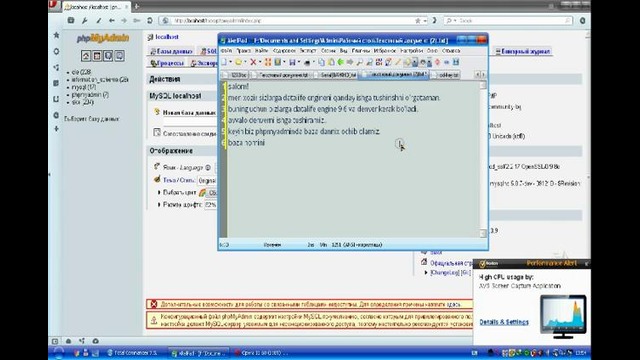Click the green back arrow in AkelPad toolbar

click(340, 62)
